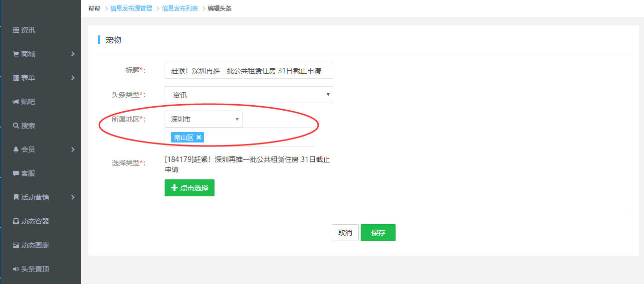The width and height of the screenshot is (644, 284).
Task: Open 动态容器 in the sidebar menu
Action: (35, 222)
